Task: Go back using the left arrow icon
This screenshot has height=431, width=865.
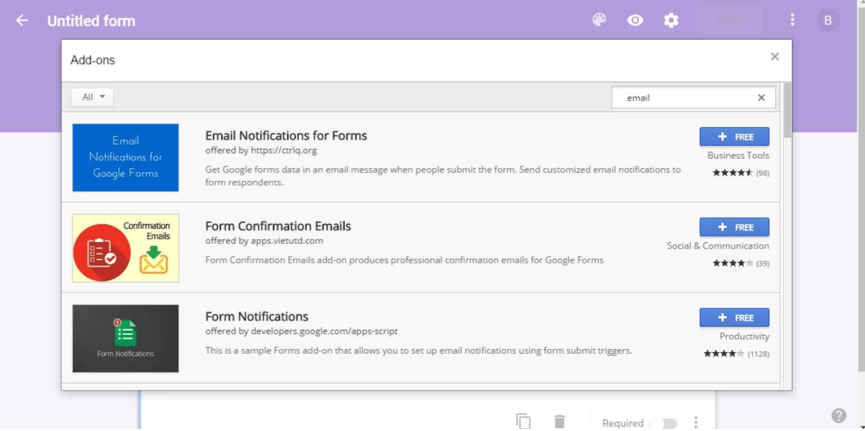Action: [x=22, y=20]
